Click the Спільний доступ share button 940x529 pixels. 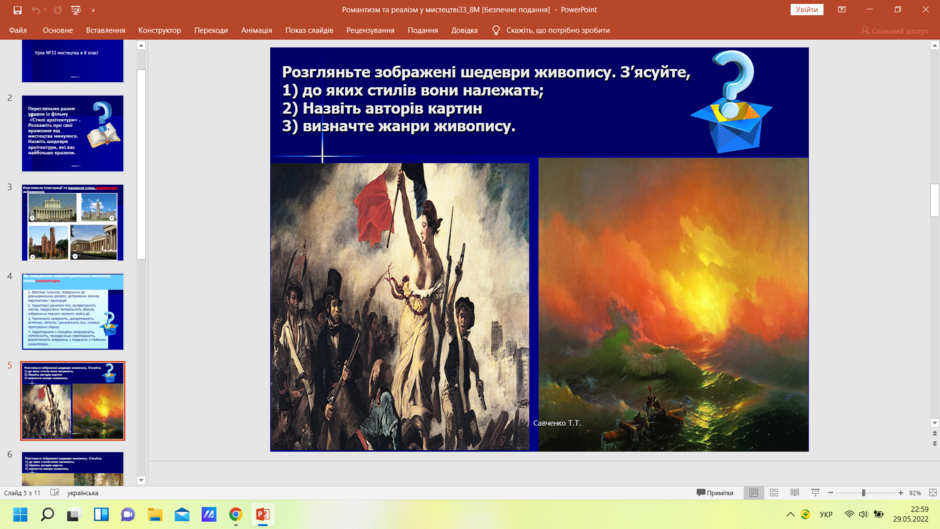tap(894, 31)
